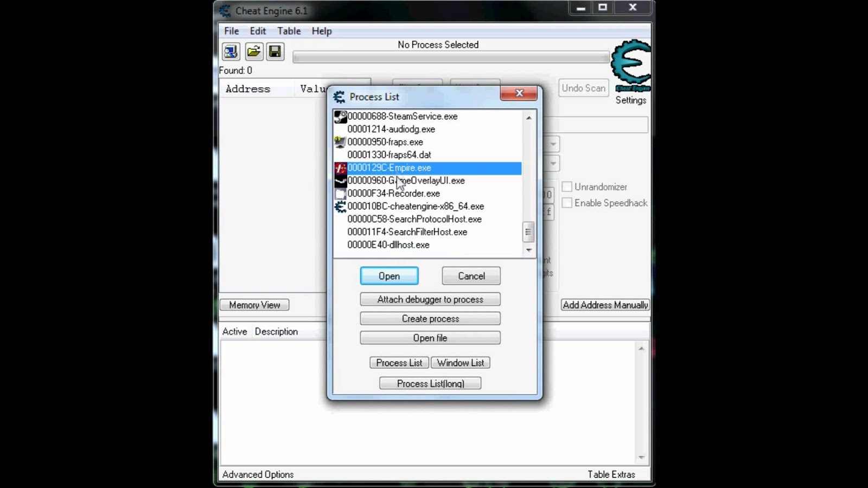868x488 pixels.
Task: Select the SteamService.exe process icon
Action: tap(340, 117)
